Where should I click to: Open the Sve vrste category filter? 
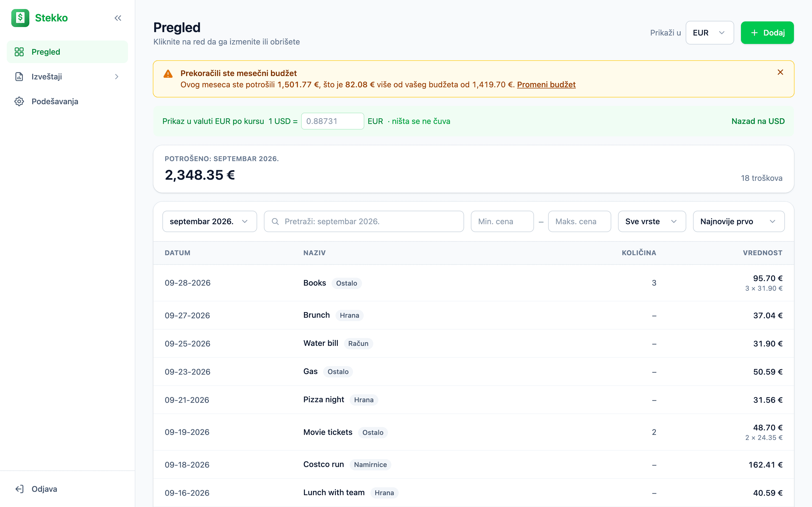(x=652, y=222)
